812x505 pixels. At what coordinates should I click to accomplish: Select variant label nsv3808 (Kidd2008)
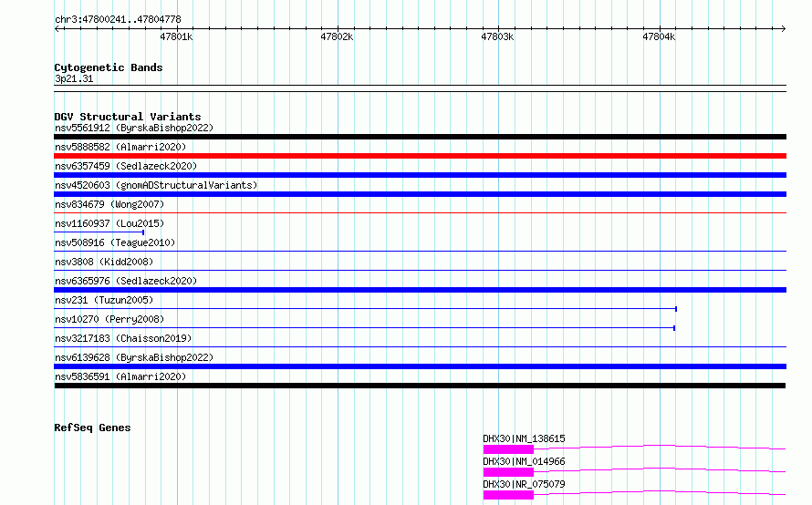tap(104, 262)
